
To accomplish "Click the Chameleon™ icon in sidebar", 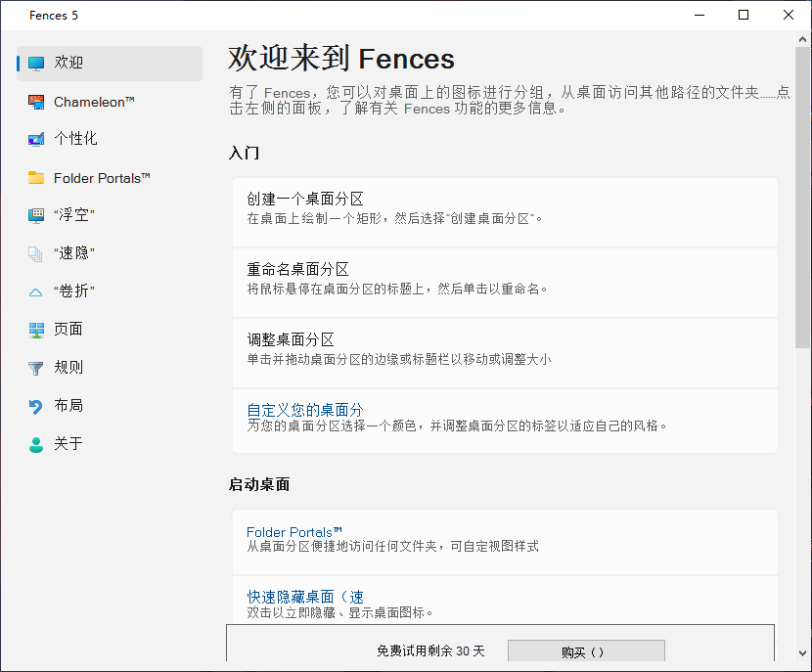I will (36, 102).
